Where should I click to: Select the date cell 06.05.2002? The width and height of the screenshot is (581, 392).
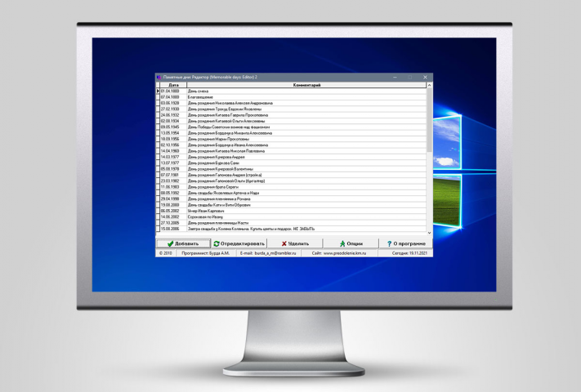173,211
